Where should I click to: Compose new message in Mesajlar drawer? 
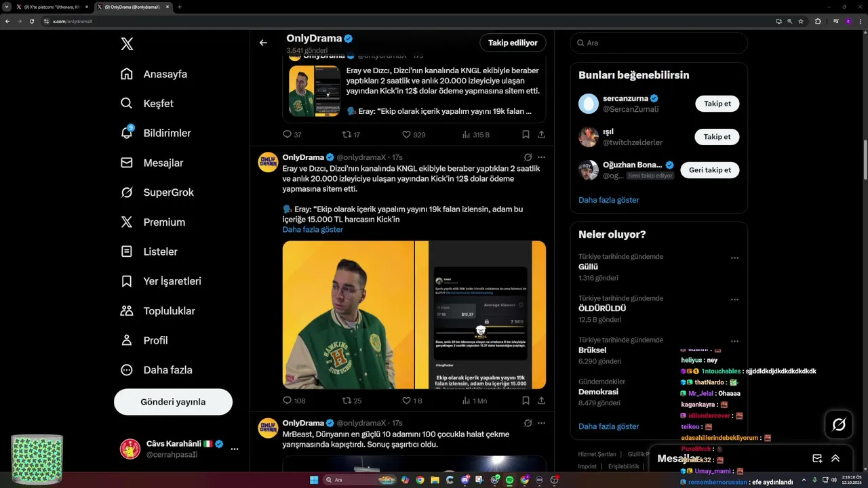click(817, 459)
